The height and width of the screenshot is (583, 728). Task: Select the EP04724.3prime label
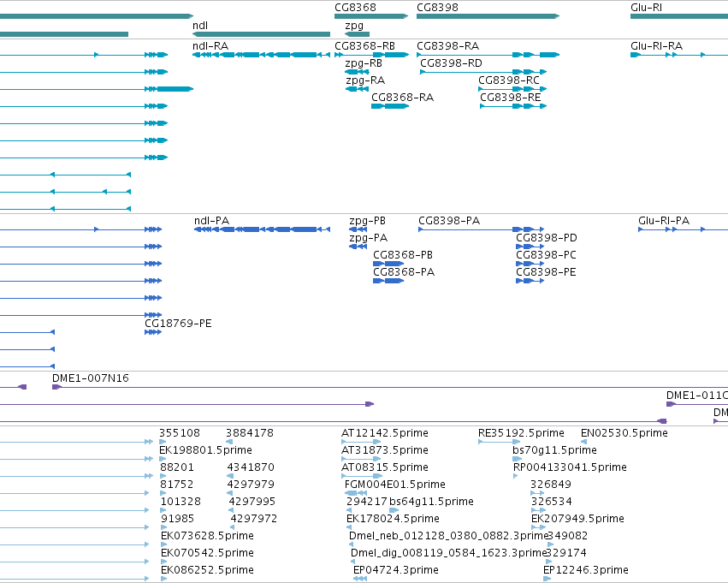pyautogui.click(x=396, y=570)
